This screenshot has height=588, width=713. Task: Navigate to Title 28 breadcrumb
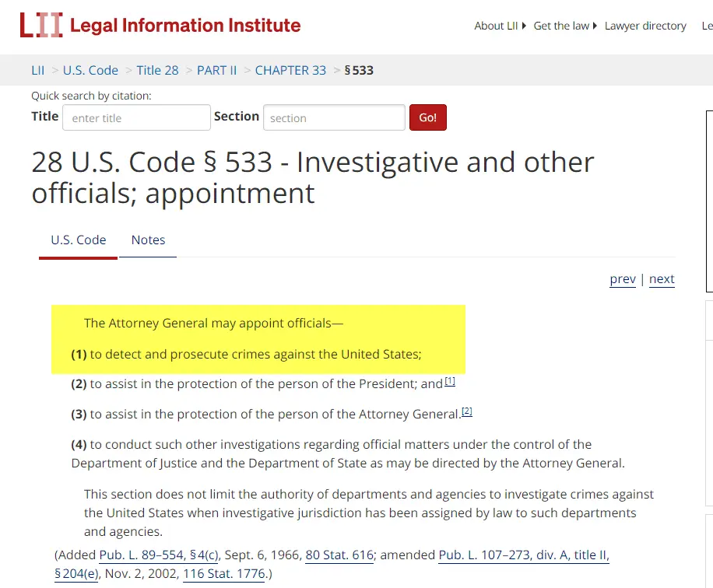point(157,70)
